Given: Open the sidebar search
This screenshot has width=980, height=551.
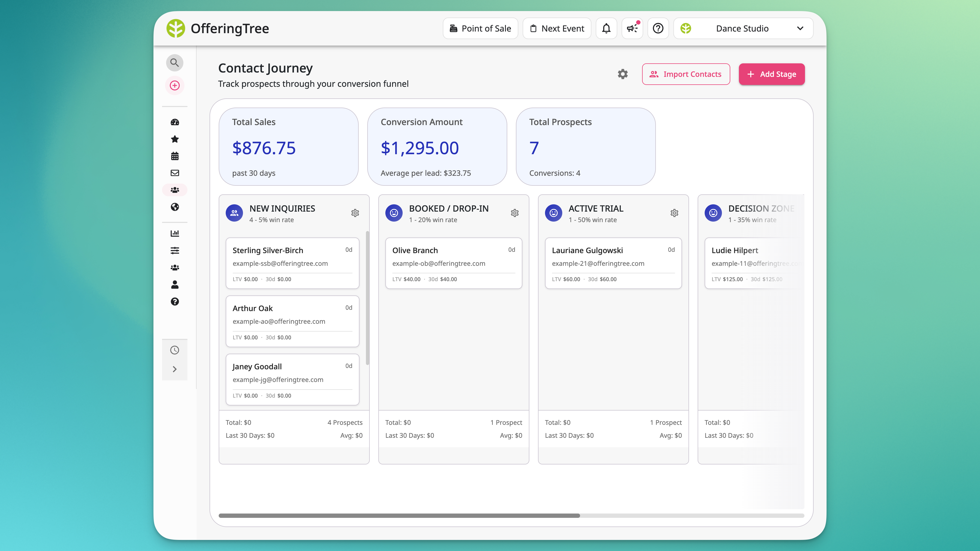Looking at the screenshot, I should coord(175,63).
